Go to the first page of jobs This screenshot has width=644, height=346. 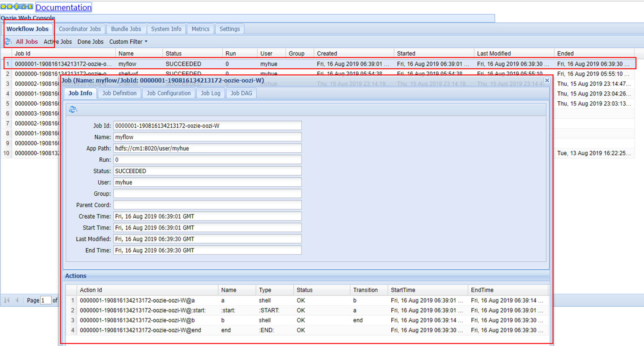pos(7,300)
